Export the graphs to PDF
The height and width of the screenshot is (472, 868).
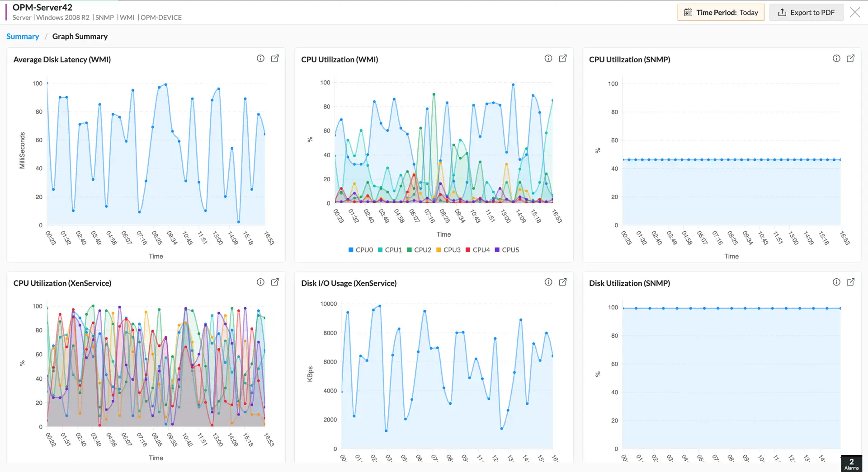point(807,12)
